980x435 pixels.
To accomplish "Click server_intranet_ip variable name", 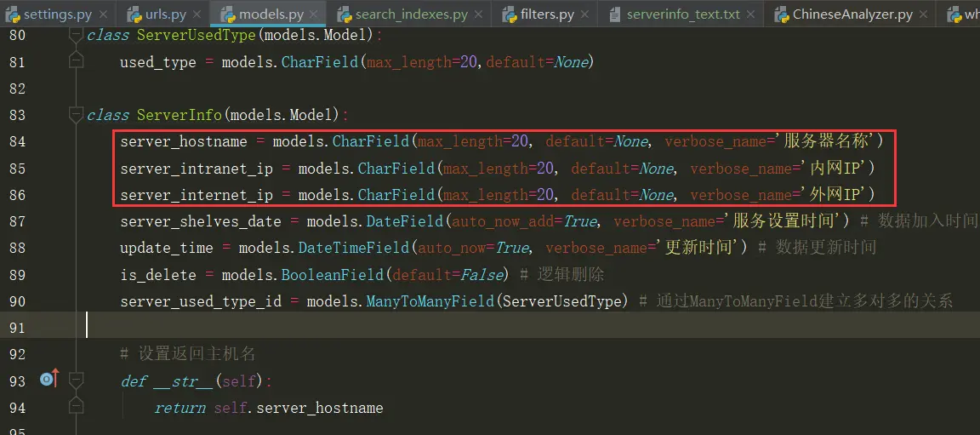I will pos(197,169).
